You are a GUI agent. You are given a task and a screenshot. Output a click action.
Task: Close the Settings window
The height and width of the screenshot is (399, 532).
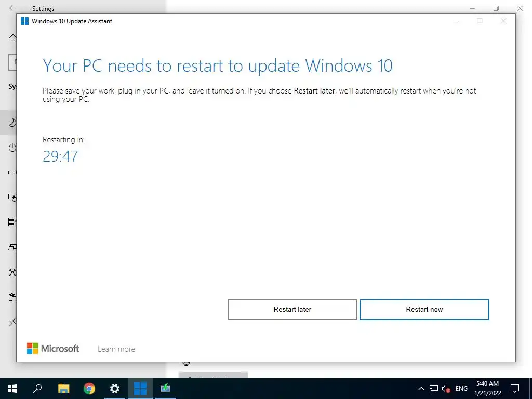point(520,8)
